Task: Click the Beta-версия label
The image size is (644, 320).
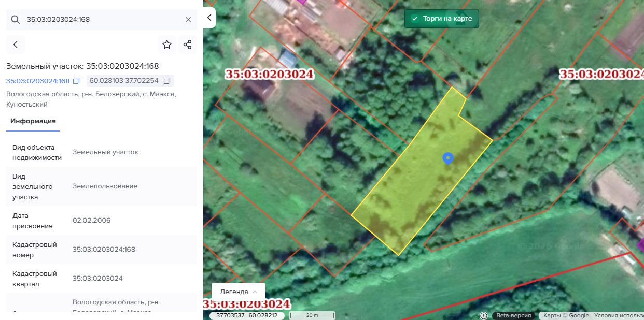Action: tap(514, 315)
